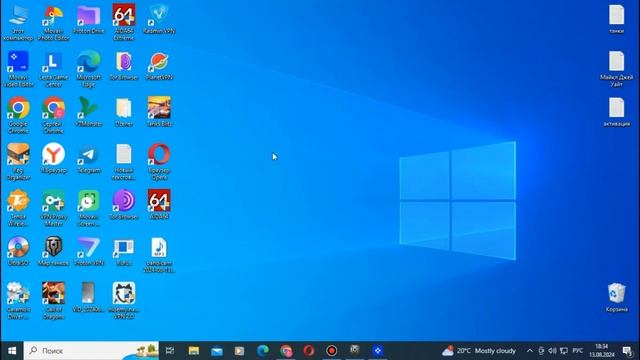
Task: Select the Новый текстовый document file
Action: (124, 162)
